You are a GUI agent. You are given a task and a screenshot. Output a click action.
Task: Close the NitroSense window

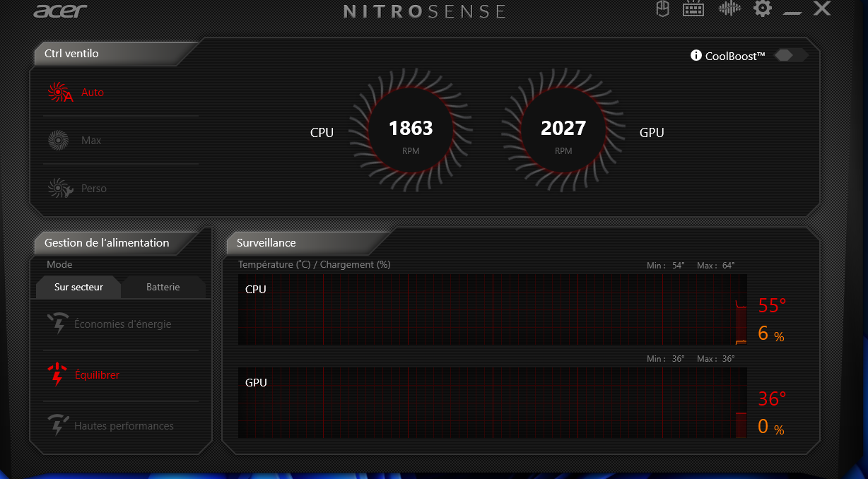pyautogui.click(x=821, y=8)
